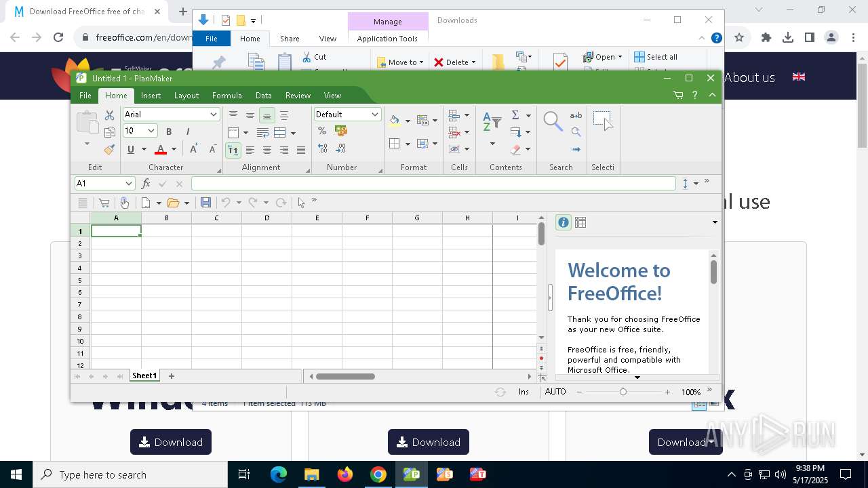Click the red font color A swatch
The width and height of the screenshot is (868, 488).
pyautogui.click(x=161, y=149)
